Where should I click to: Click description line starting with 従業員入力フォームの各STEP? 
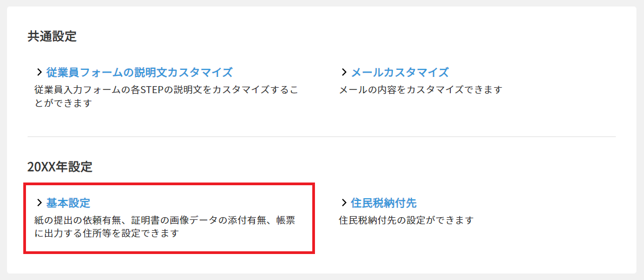click(166, 89)
